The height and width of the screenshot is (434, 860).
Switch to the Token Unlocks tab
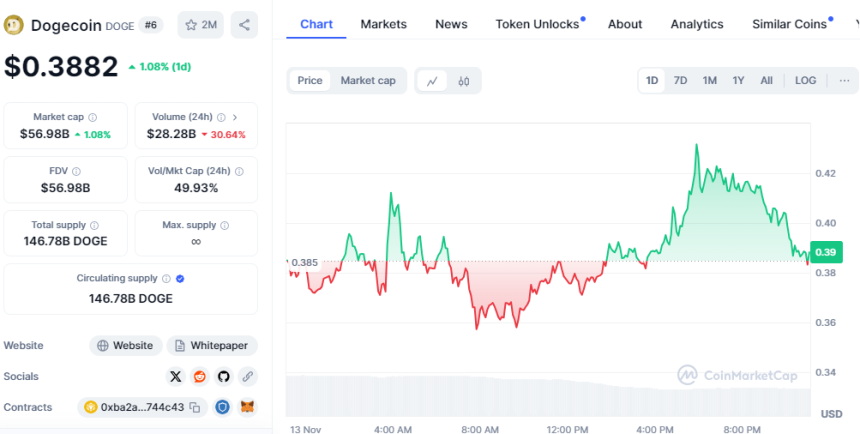pos(537,24)
